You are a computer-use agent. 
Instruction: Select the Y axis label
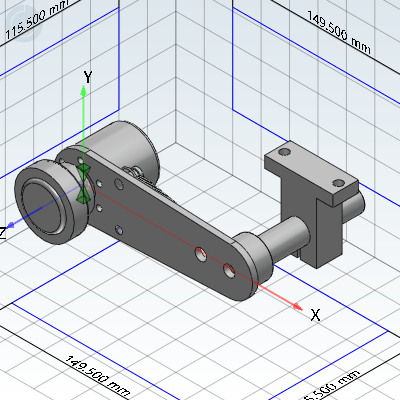click(88, 77)
